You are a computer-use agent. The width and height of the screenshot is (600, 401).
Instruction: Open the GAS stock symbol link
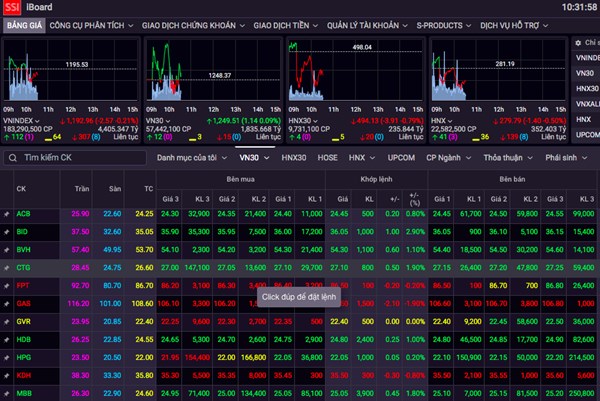point(24,303)
